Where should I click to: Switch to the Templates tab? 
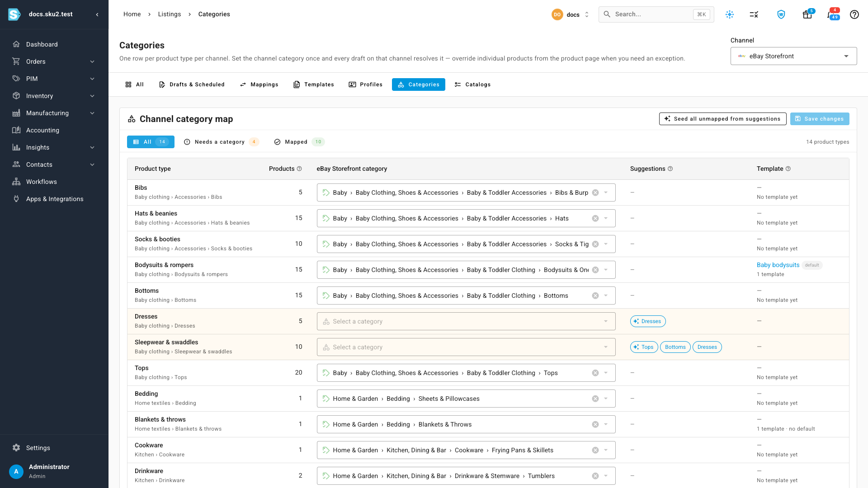click(x=314, y=84)
